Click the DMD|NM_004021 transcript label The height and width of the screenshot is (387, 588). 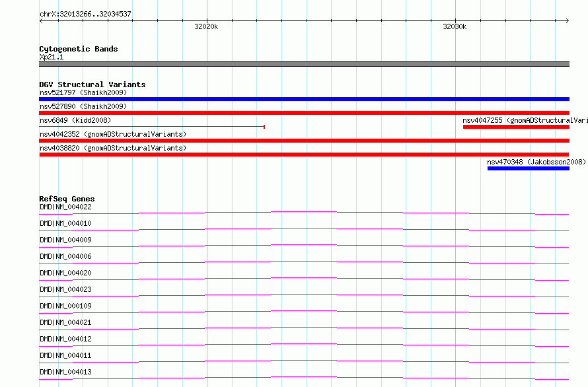(x=65, y=322)
